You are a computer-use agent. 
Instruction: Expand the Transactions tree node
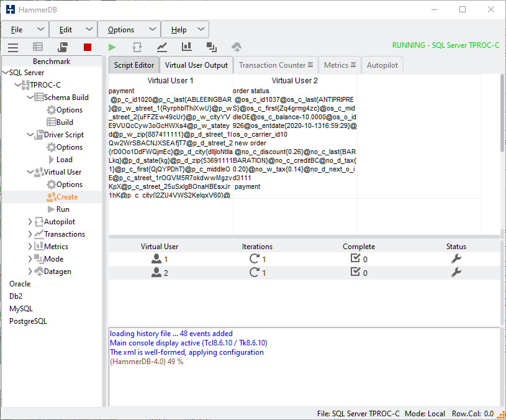tap(30, 234)
